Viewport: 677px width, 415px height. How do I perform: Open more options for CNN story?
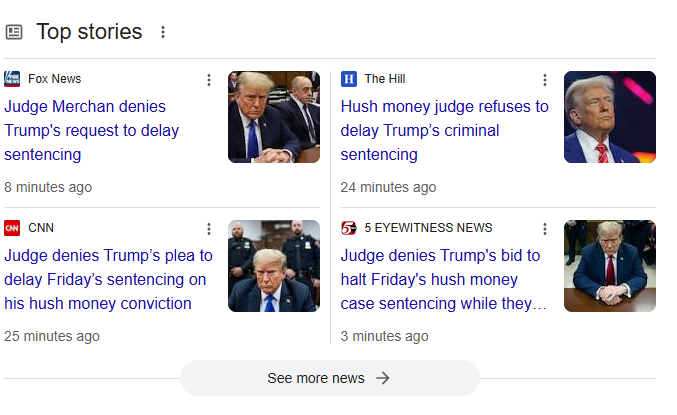[x=209, y=229]
